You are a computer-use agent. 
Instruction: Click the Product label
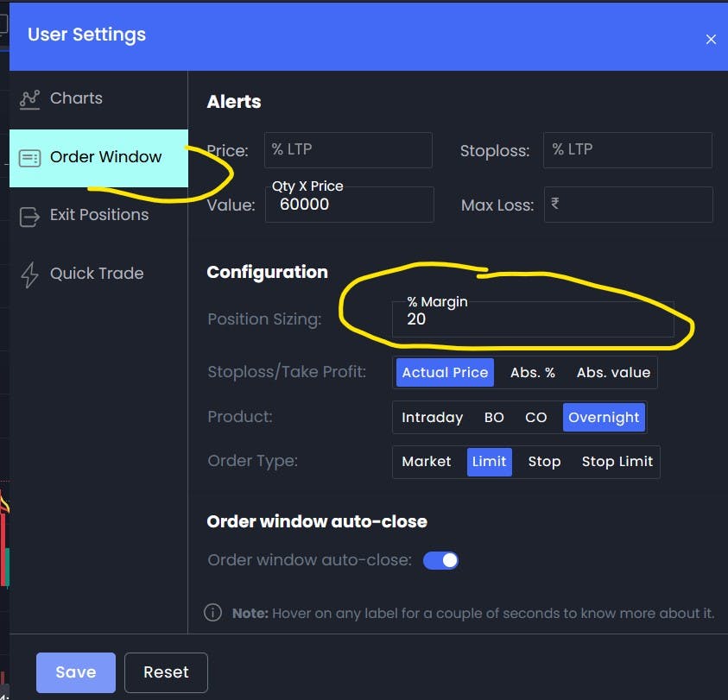240,417
